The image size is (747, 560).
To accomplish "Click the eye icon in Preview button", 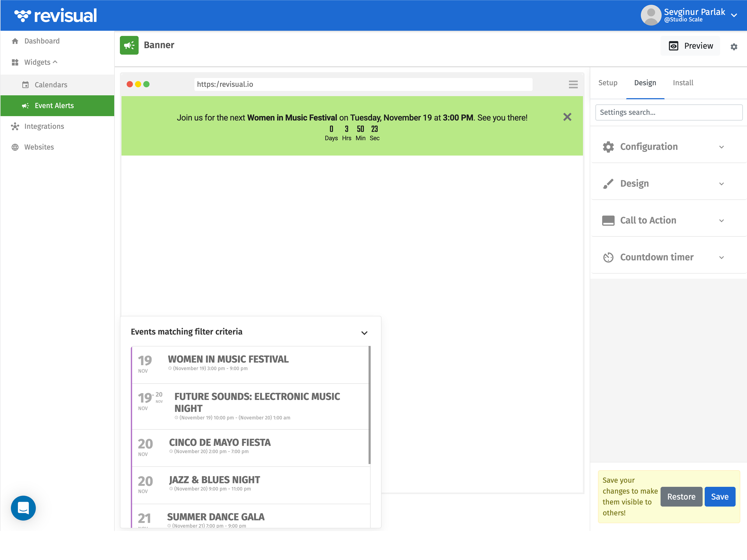I will pyautogui.click(x=673, y=46).
